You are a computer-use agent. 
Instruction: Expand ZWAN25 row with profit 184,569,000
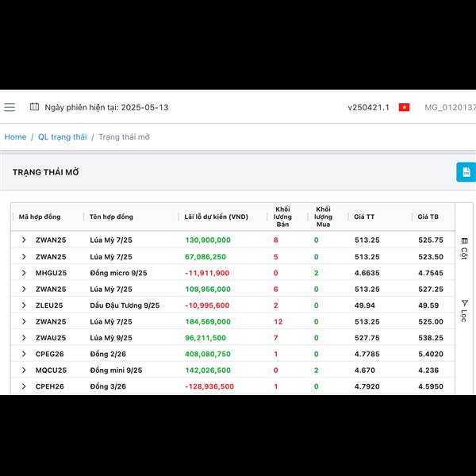(x=24, y=321)
